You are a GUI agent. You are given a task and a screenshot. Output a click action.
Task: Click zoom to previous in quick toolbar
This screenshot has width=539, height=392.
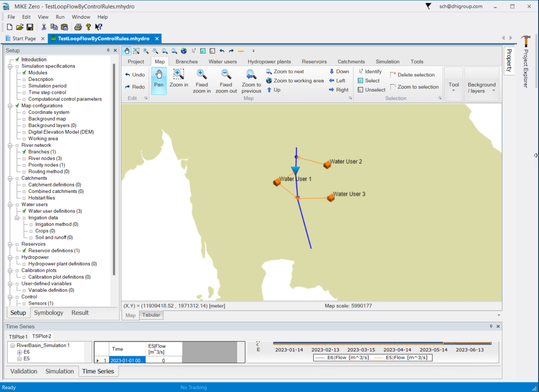(165, 51)
